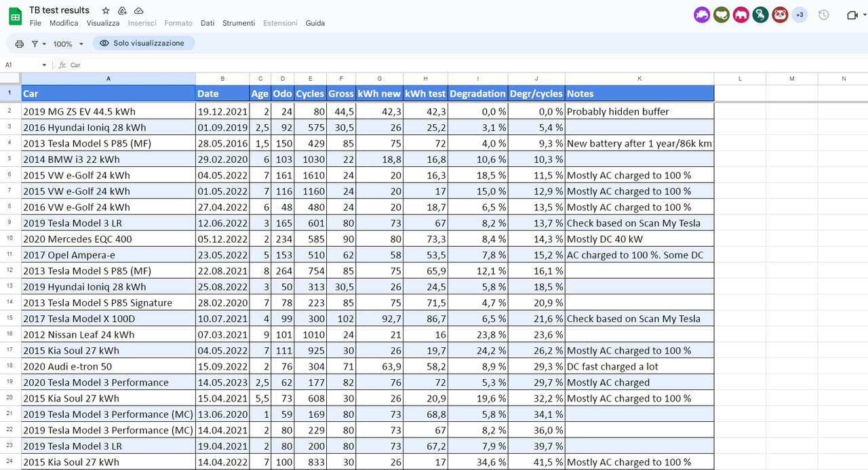Click kWh new value 92,7
This screenshot has width=868, height=470.
click(x=380, y=319)
